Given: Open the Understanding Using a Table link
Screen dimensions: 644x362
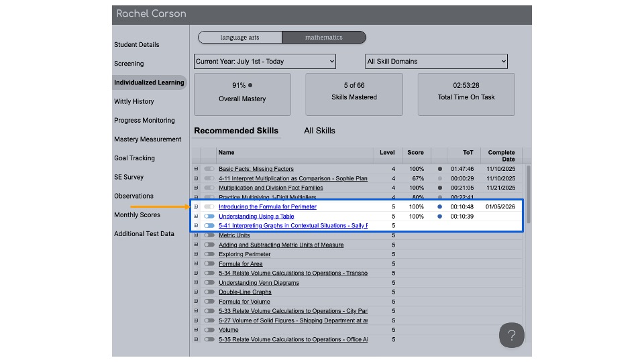Looking at the screenshot, I should click(256, 217).
